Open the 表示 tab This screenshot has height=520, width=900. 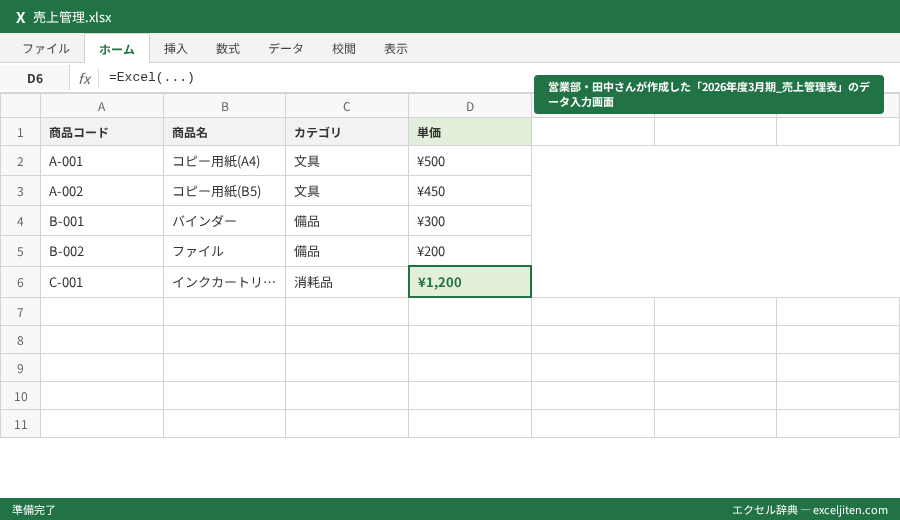396,49
